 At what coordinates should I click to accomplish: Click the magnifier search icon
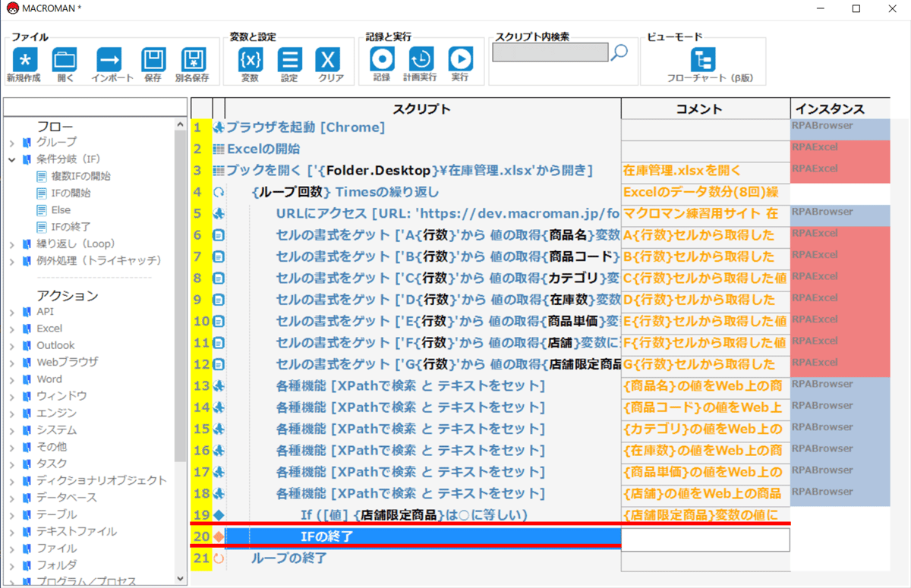(x=620, y=52)
